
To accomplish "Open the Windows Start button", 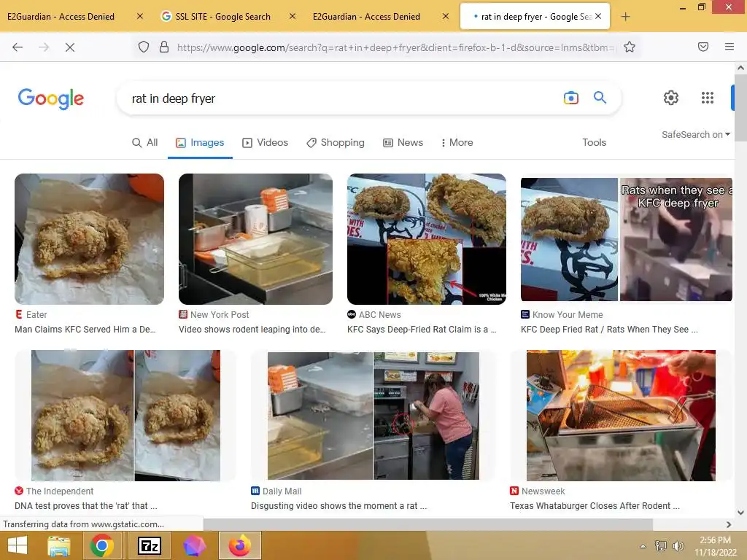I will tap(18, 545).
